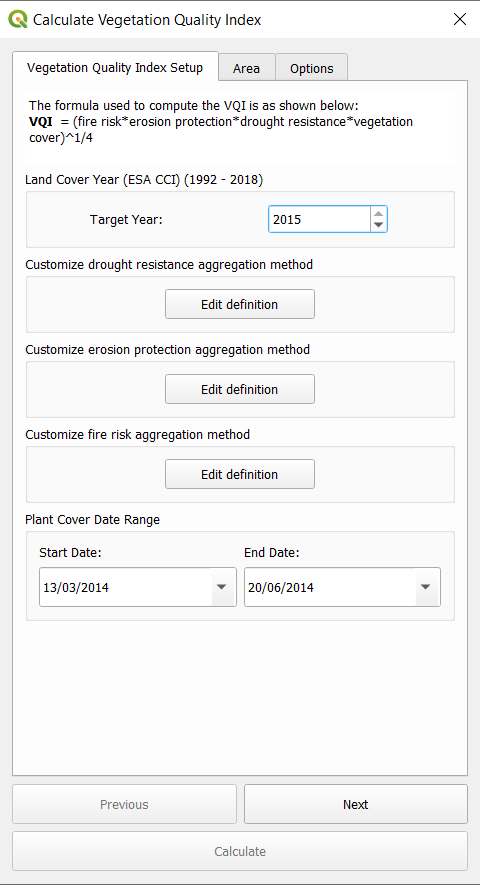Screen dimensions: 480x885
Task: Open the End Date calendar dropdown
Action: 426,587
